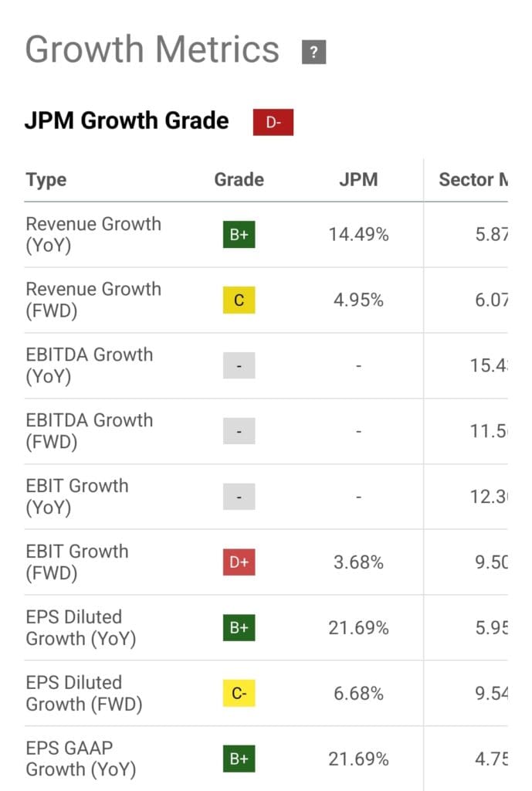Sort by the JPM column header
Viewport: 532px width, 791px height.
[x=359, y=179]
